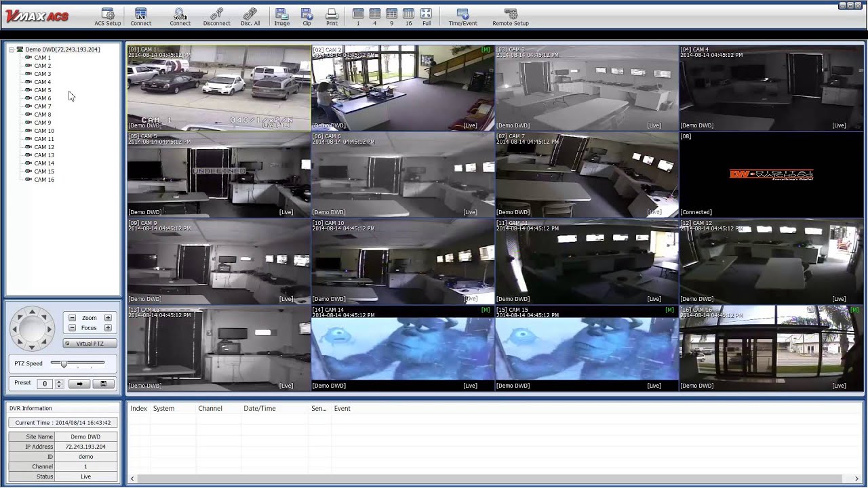Move PTZ diagonally down-left
Image resolution: width=868 pixels, height=488 pixels.
pos(20,341)
